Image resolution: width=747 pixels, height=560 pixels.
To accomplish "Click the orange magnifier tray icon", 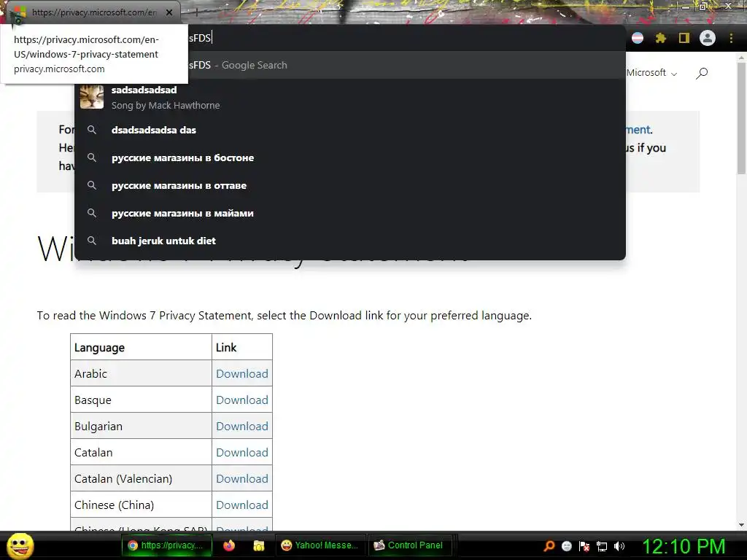I will click(x=549, y=546).
